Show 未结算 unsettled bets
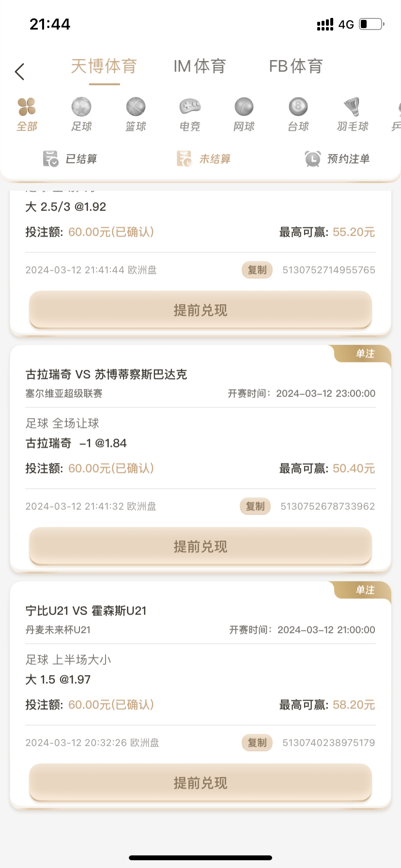401x868 pixels. [x=204, y=159]
